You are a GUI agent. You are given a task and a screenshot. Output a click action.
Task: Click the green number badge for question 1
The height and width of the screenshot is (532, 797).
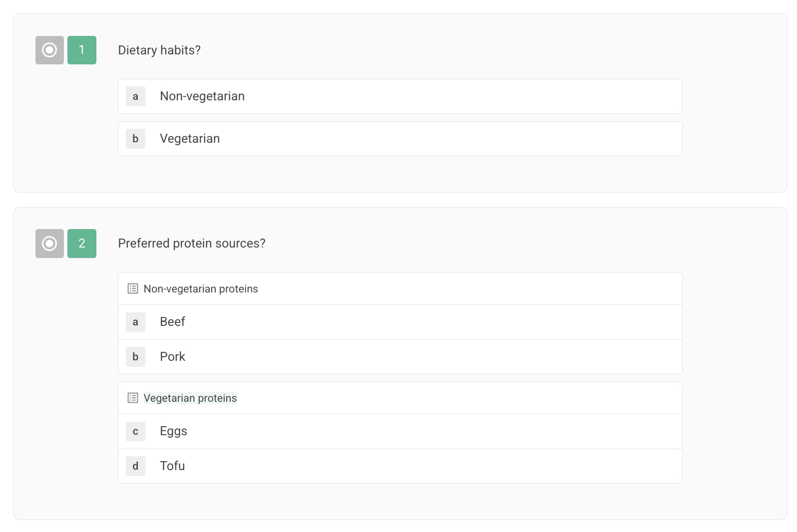[x=81, y=50]
